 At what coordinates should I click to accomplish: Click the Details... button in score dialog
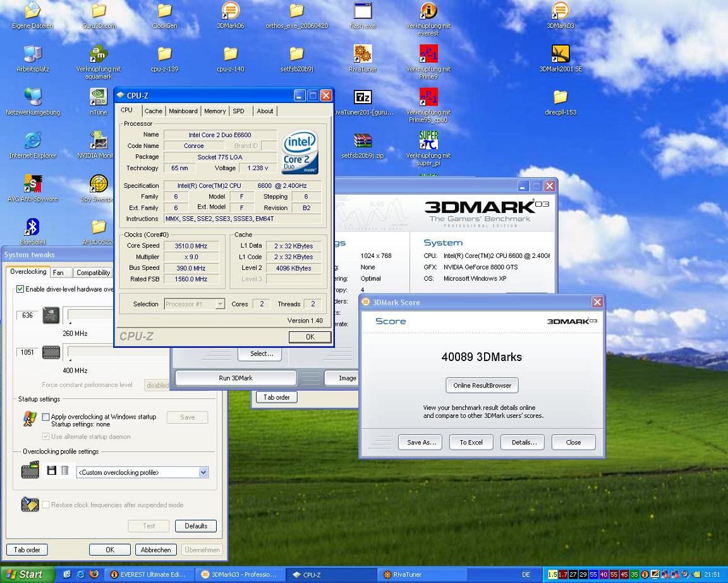point(523,442)
